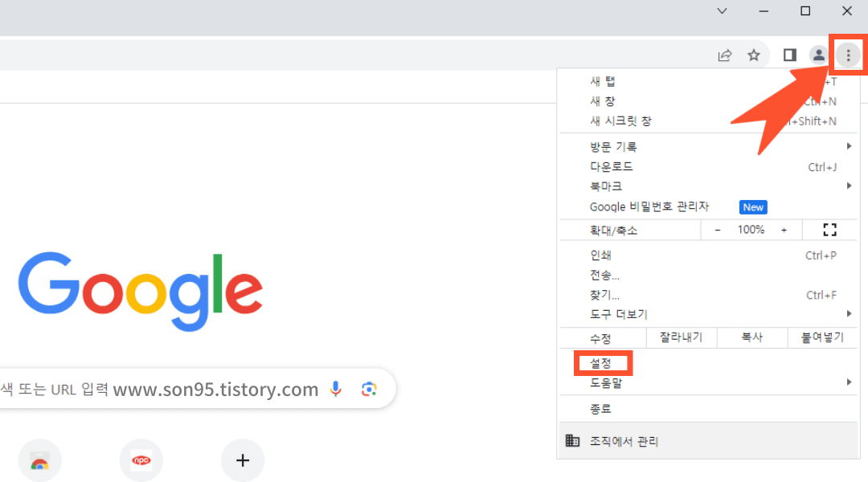Click 잘라내기 edit button
The width and height of the screenshot is (868, 482).
(x=682, y=337)
